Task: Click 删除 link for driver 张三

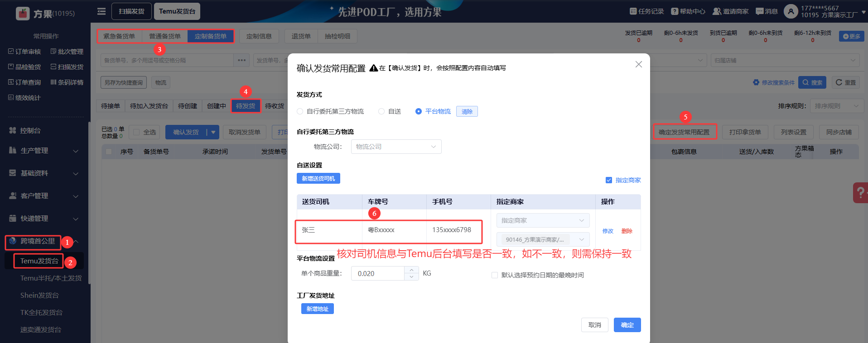Action: (627, 231)
